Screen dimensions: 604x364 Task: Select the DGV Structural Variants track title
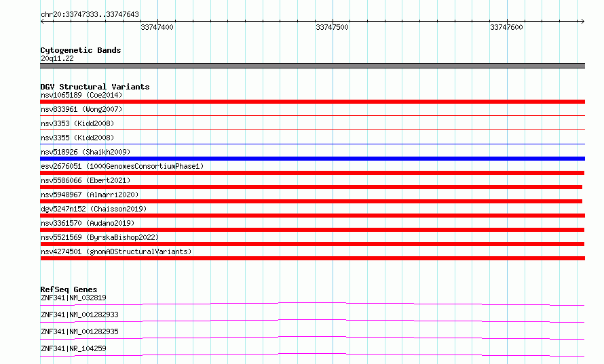(95, 87)
